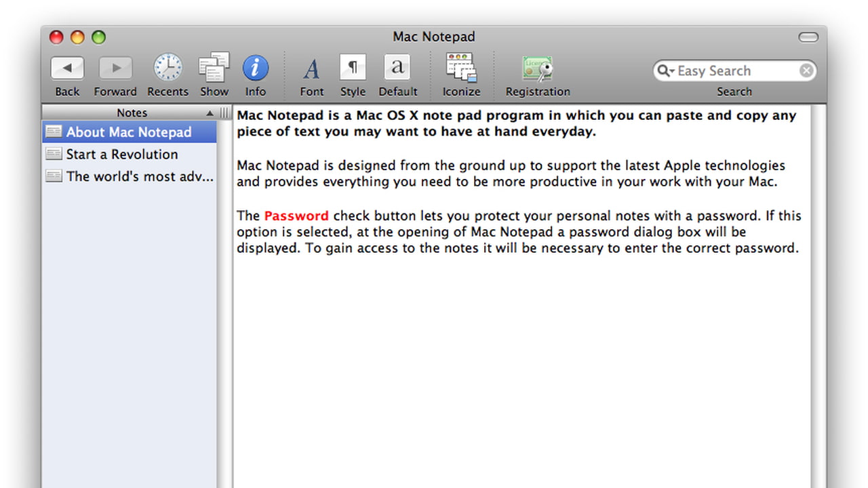Click the About Mac Notepad note icon
Screen dimensions: 868x488
[x=54, y=131]
